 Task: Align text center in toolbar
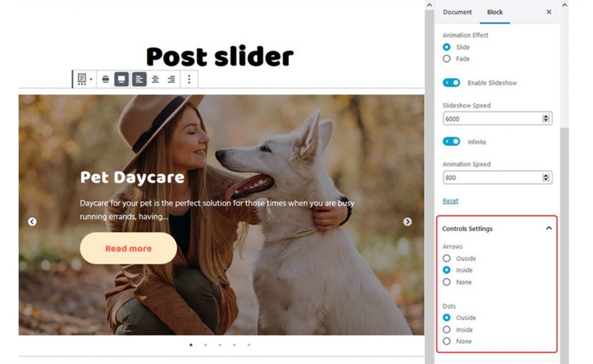pos(155,79)
